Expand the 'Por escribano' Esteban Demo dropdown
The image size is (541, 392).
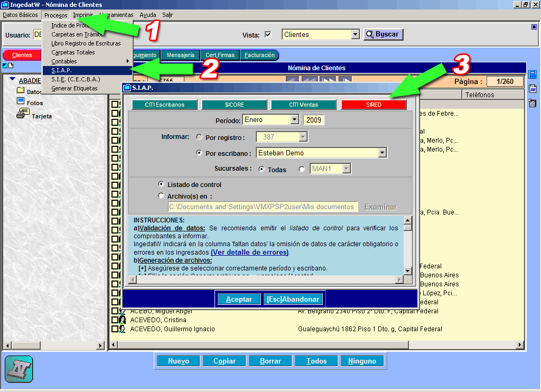click(x=382, y=153)
